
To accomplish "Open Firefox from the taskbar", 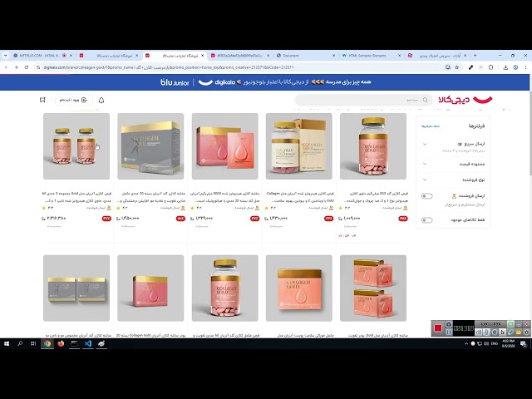I will tap(61, 343).
